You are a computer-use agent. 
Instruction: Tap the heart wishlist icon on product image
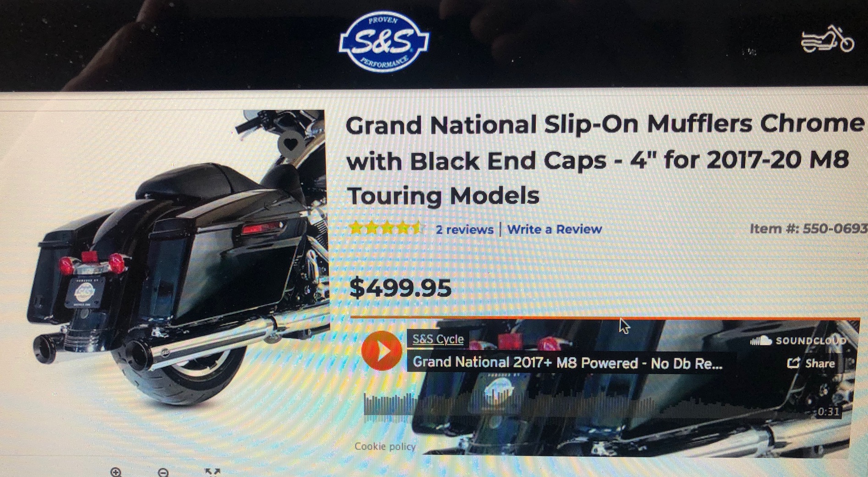tap(291, 144)
